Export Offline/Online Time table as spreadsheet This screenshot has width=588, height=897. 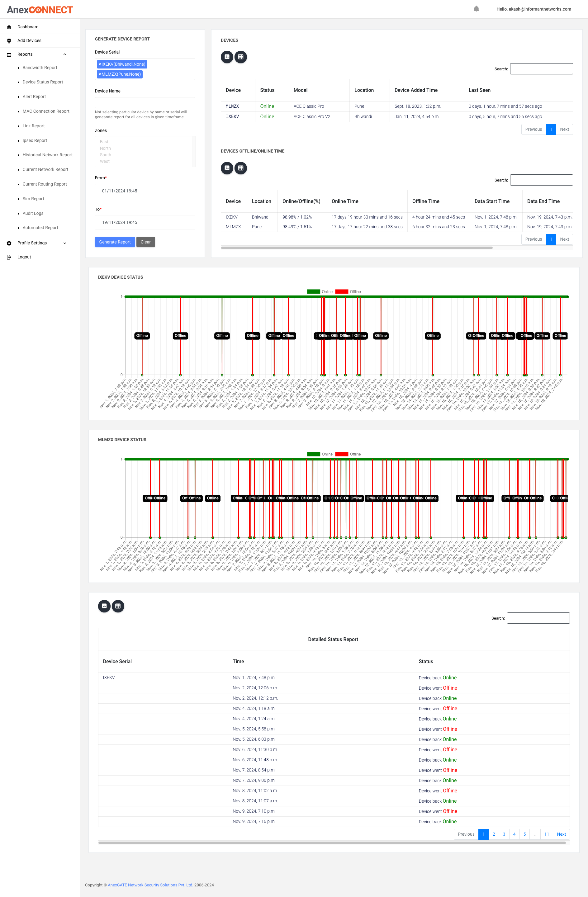(240, 168)
